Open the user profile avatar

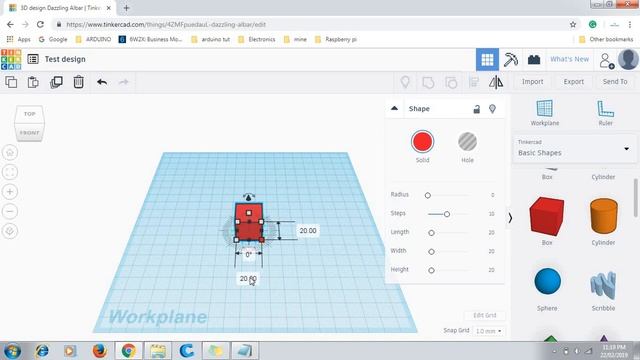[x=628, y=59]
